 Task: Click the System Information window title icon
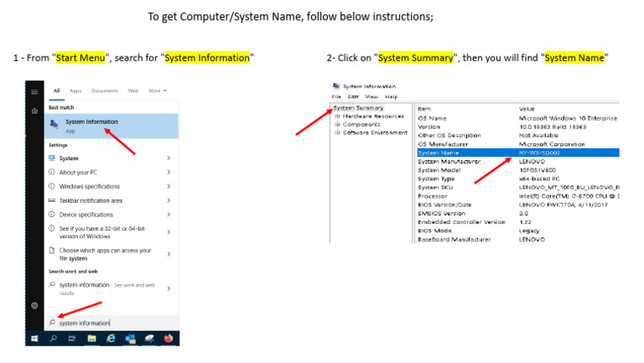click(336, 86)
